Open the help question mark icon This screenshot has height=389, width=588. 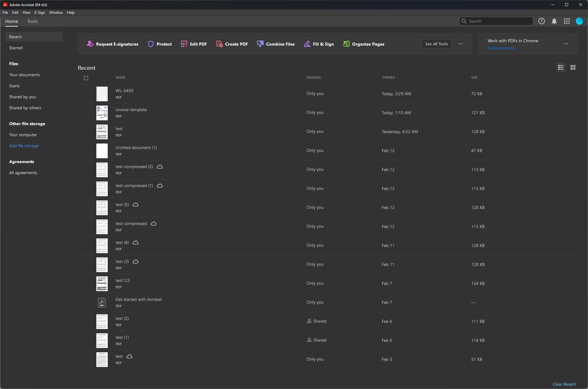[x=541, y=21]
